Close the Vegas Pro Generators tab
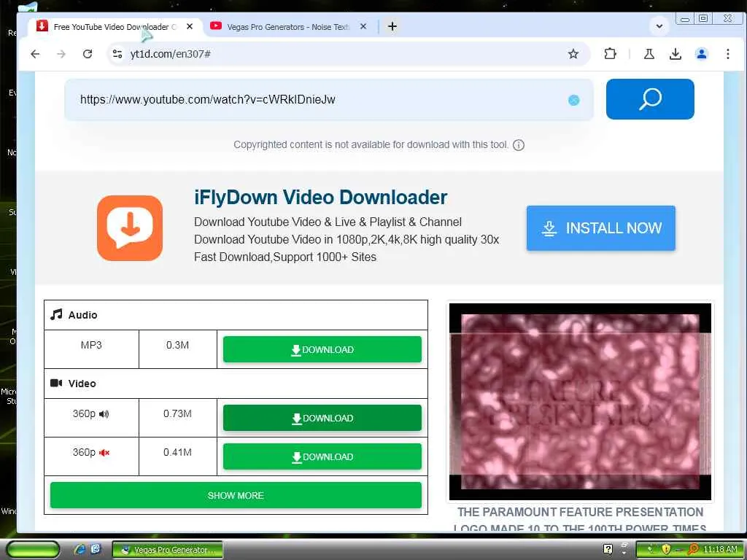747x560 pixels. [363, 27]
